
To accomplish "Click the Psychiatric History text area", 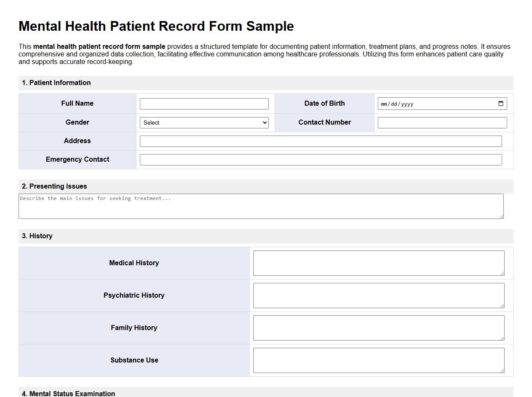I will (x=378, y=295).
